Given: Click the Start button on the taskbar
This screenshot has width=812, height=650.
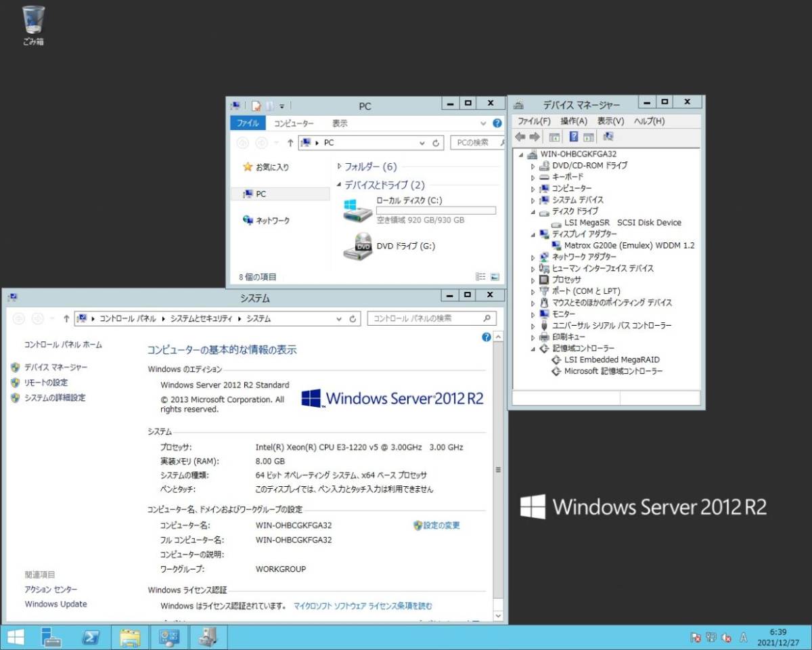Looking at the screenshot, I should pyautogui.click(x=16, y=637).
